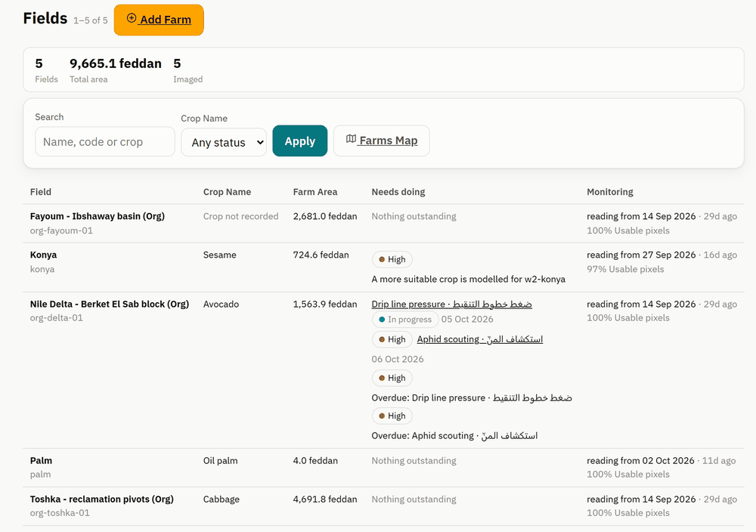Select the Palm field entry
Viewport: 756px width, 532px height.
(x=41, y=461)
